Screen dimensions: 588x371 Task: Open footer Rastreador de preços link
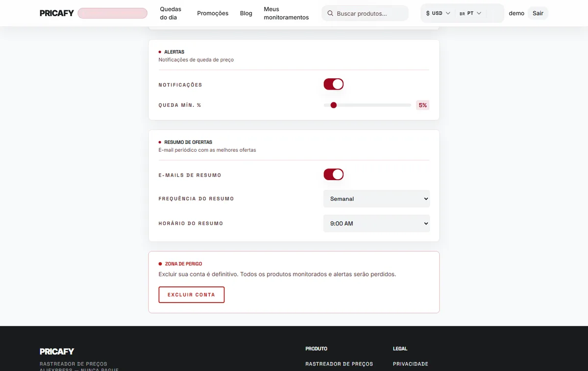(x=339, y=364)
